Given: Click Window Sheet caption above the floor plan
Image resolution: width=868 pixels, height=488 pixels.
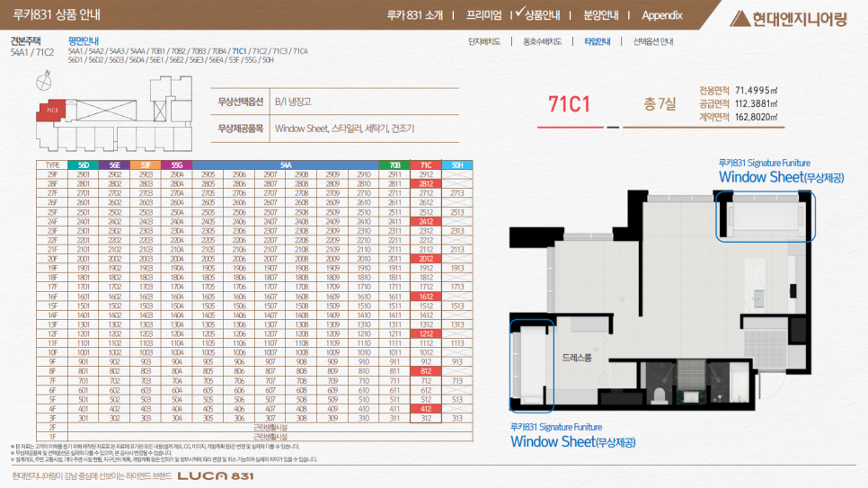Looking at the screenshot, I should (x=781, y=177).
